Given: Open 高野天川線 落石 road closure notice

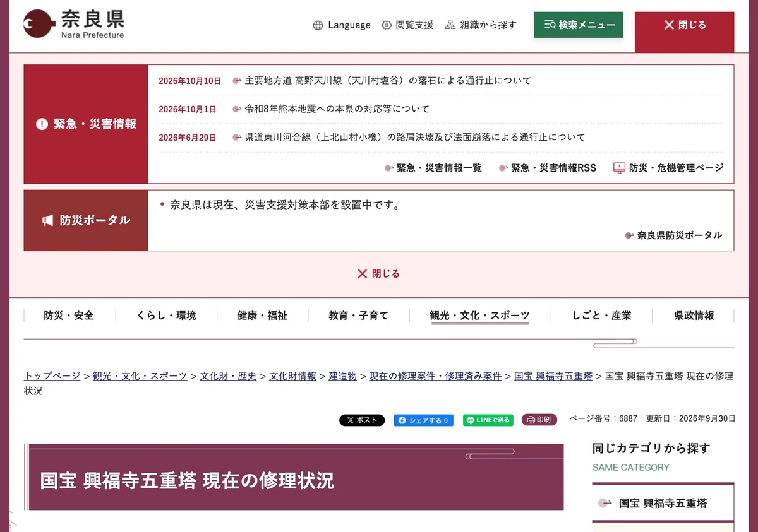Looking at the screenshot, I should (388, 81).
